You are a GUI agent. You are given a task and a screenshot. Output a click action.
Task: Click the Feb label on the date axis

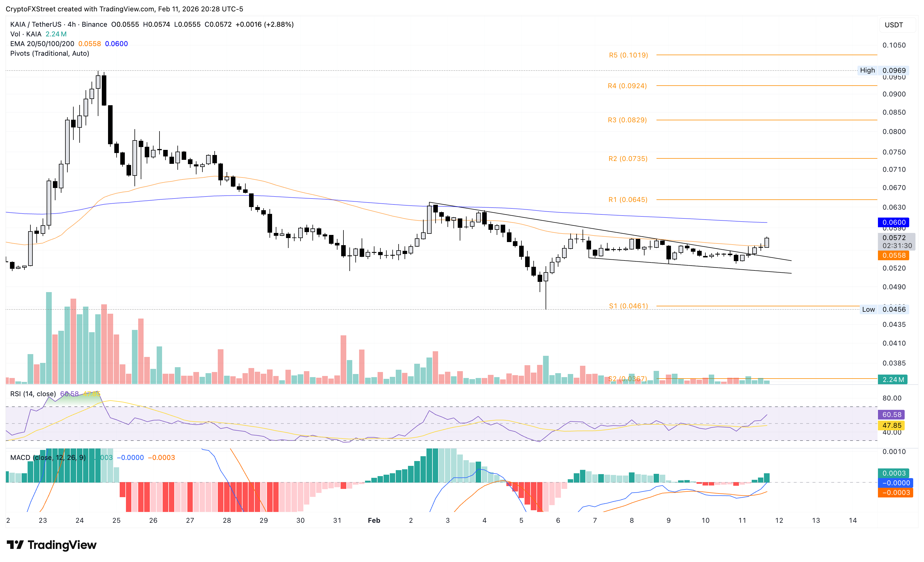pos(374,520)
